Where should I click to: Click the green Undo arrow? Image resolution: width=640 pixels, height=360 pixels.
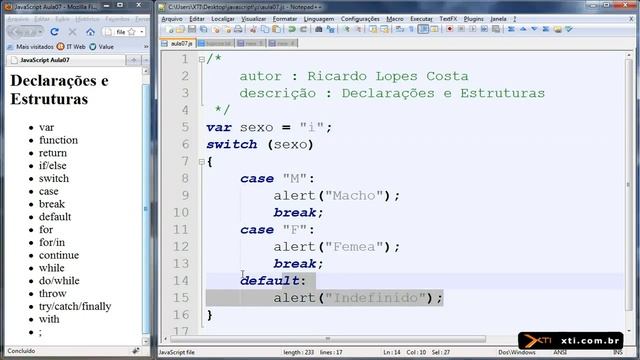coord(291,29)
